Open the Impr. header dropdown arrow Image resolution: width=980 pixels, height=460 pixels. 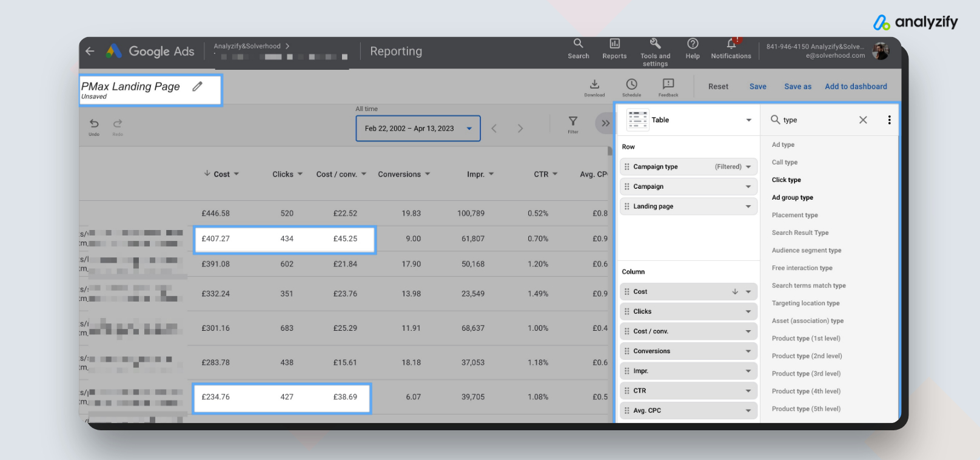pyautogui.click(x=491, y=174)
